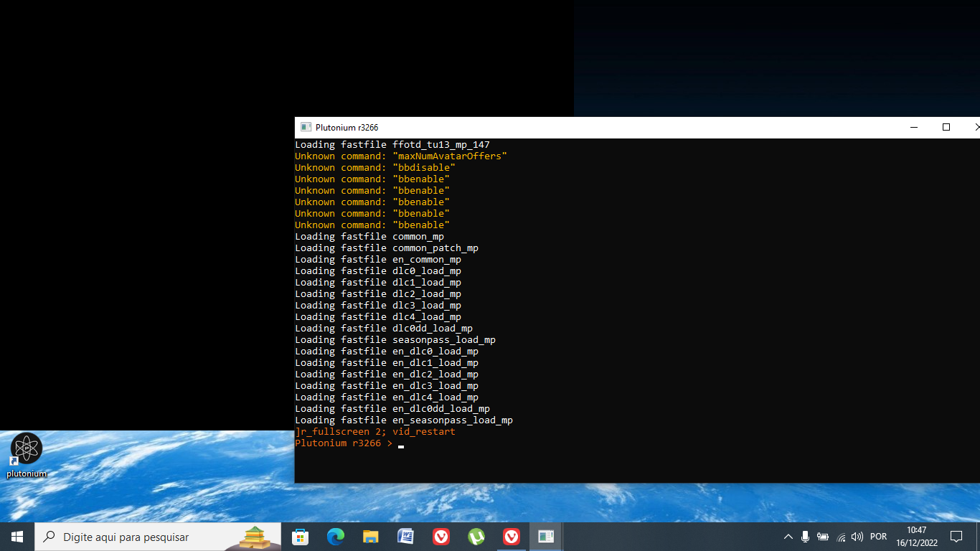
Task: Open File Explorer from the taskbar
Action: pyautogui.click(x=370, y=537)
